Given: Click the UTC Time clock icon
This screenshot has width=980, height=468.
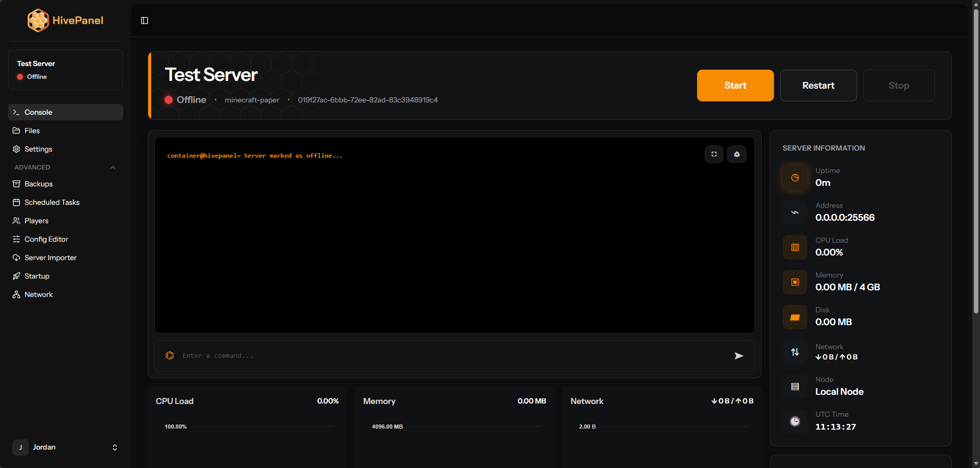Looking at the screenshot, I should (795, 421).
